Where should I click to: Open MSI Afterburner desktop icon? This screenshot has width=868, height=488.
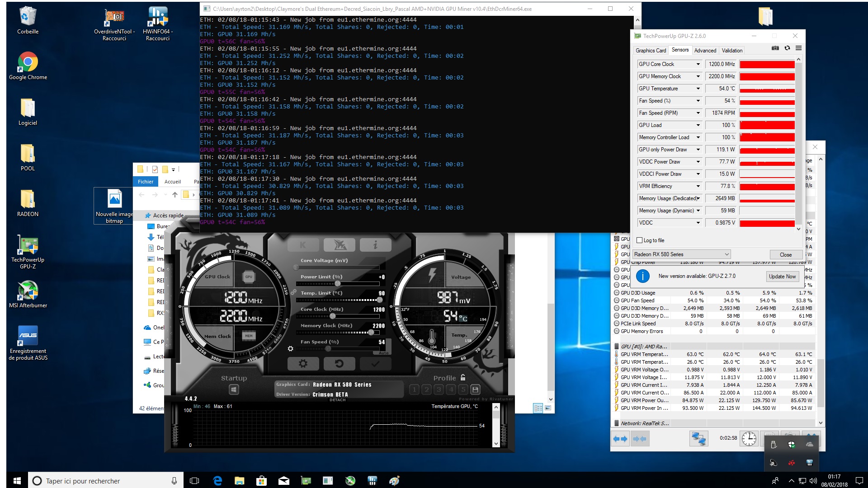28,295
